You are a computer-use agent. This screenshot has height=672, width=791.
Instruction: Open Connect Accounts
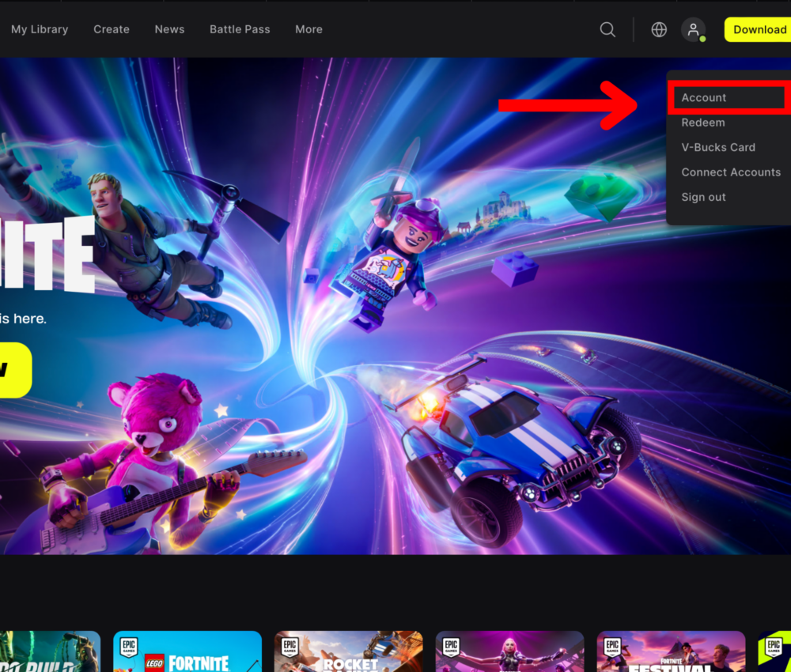[731, 172]
